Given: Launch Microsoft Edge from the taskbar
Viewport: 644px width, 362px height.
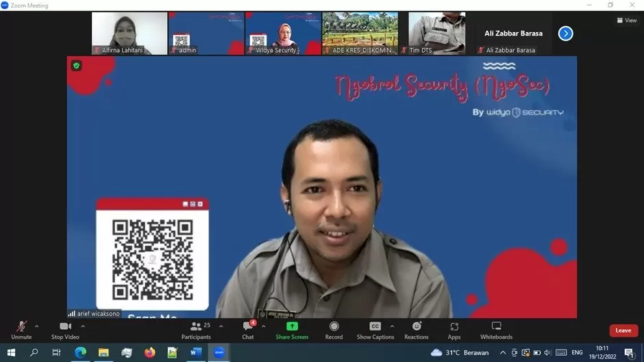Looking at the screenshot, I should pos(81,352).
